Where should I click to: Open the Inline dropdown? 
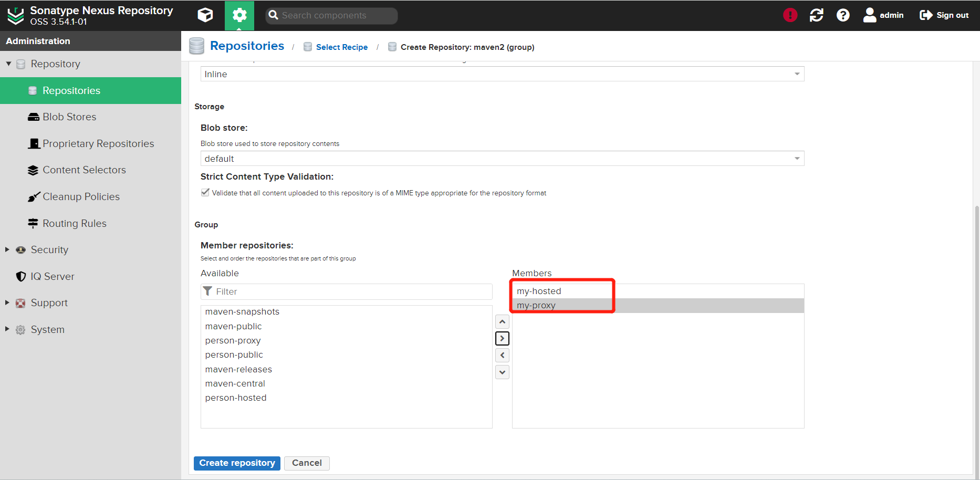[x=502, y=74]
